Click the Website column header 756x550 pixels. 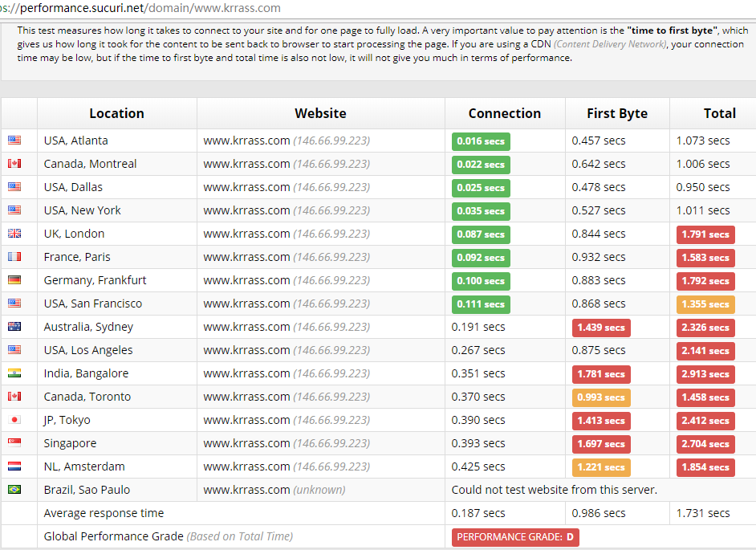point(321,113)
